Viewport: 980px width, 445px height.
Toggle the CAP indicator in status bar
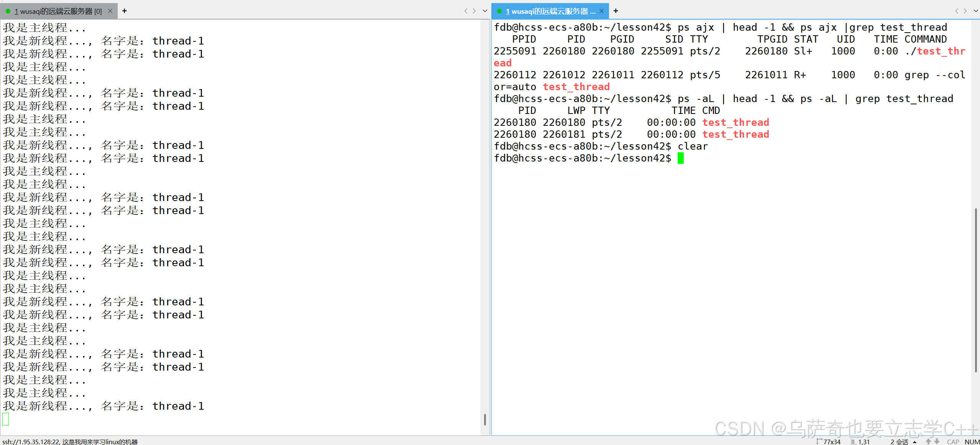coord(953,442)
